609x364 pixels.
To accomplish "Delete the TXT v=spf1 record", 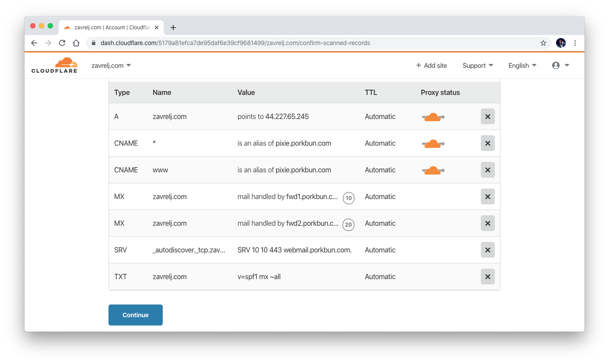I will pos(487,276).
